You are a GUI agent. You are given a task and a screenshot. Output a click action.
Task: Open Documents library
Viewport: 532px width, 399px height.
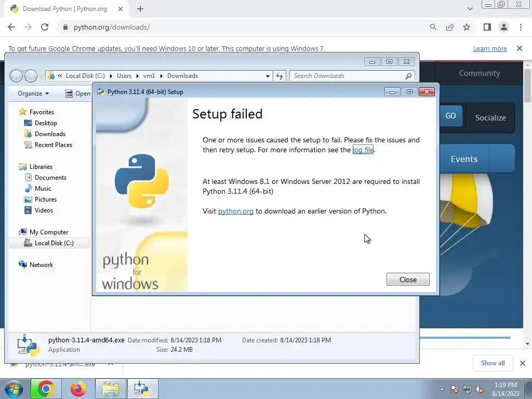tap(50, 178)
